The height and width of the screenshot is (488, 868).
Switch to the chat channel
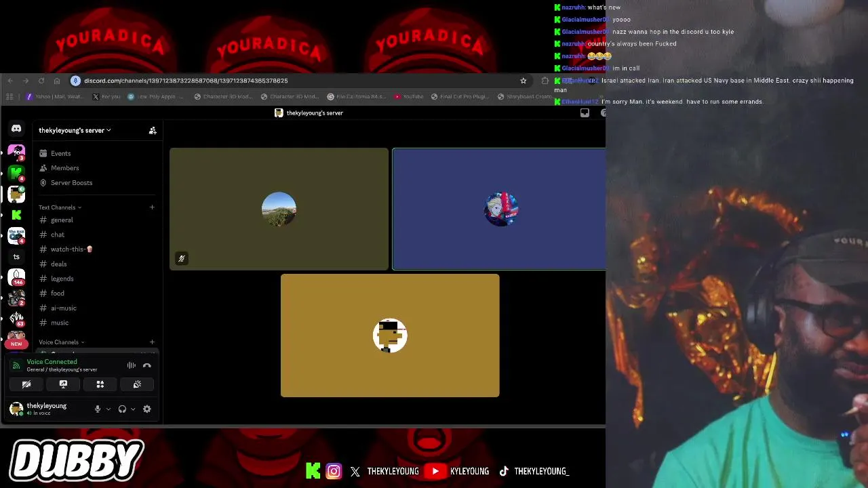[97, 235]
